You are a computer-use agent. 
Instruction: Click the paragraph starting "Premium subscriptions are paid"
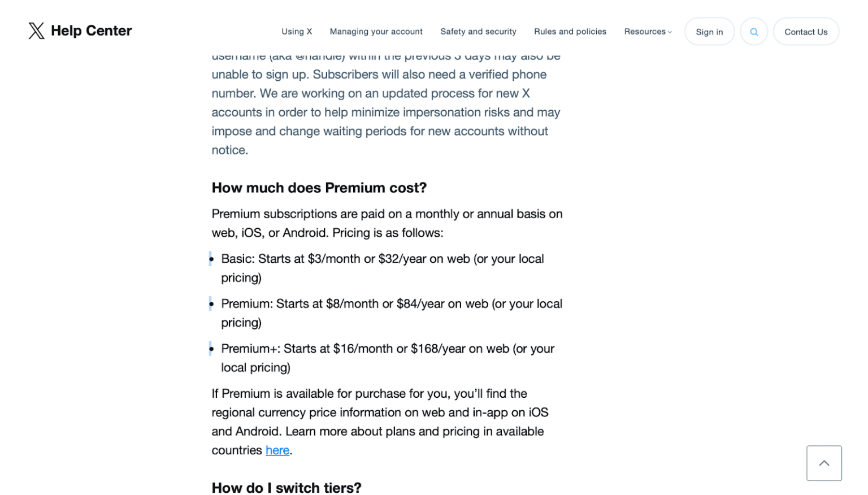pos(387,223)
